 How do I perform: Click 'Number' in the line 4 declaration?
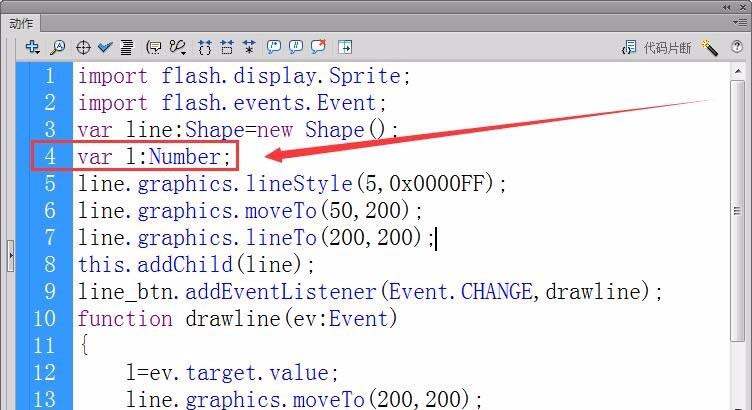point(185,157)
